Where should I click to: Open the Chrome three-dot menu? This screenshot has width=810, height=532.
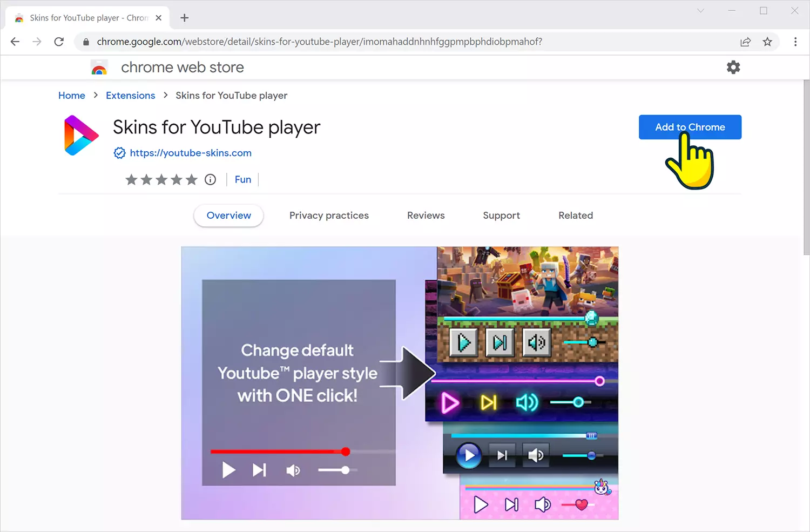click(795, 42)
